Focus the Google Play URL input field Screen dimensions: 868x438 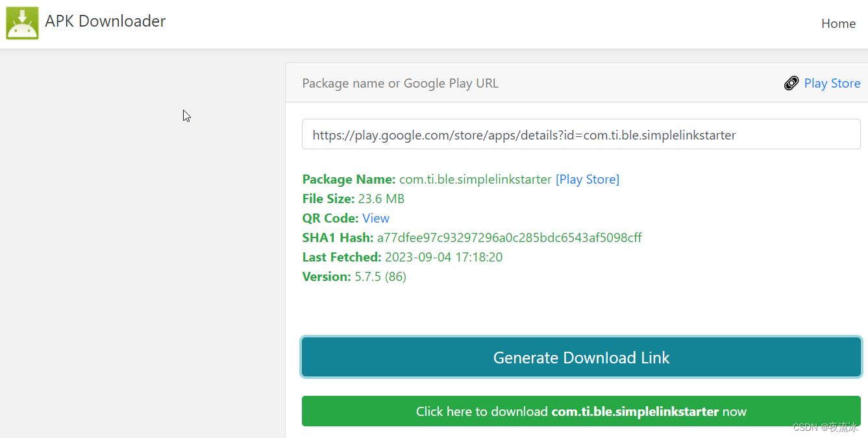click(581, 135)
